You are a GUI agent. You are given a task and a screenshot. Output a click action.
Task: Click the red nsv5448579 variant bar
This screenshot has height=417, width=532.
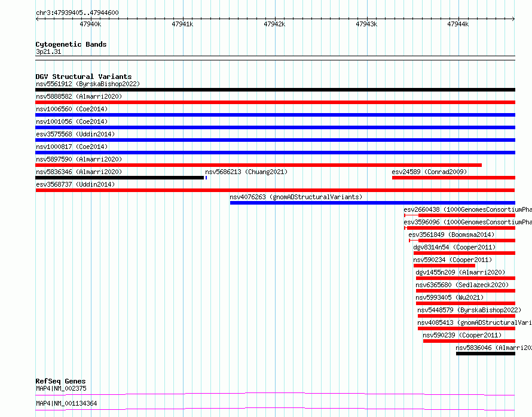[466, 316]
